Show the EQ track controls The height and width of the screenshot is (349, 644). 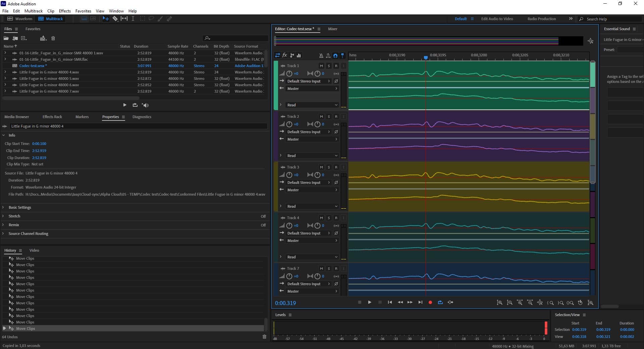tap(299, 55)
